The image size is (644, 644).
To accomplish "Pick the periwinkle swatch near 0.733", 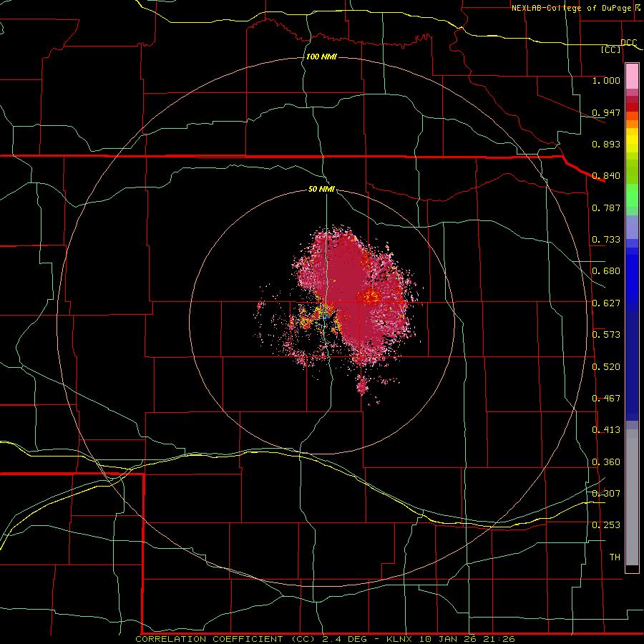I will (632, 227).
